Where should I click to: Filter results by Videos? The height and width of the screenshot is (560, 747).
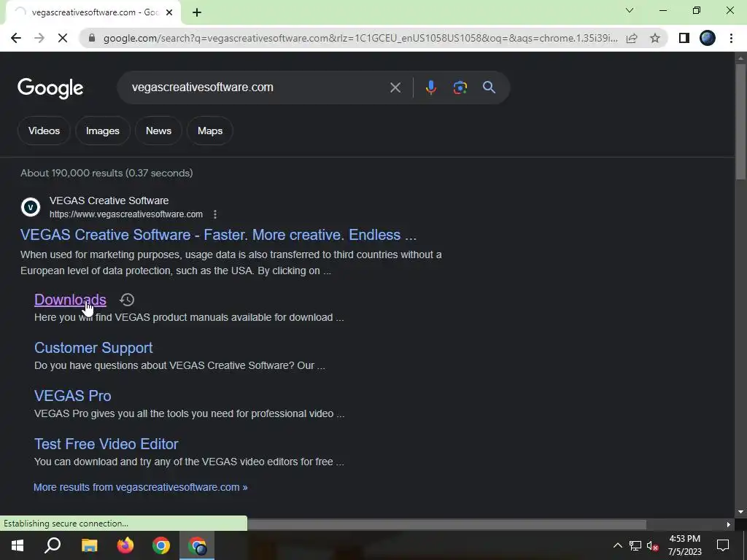(44, 131)
